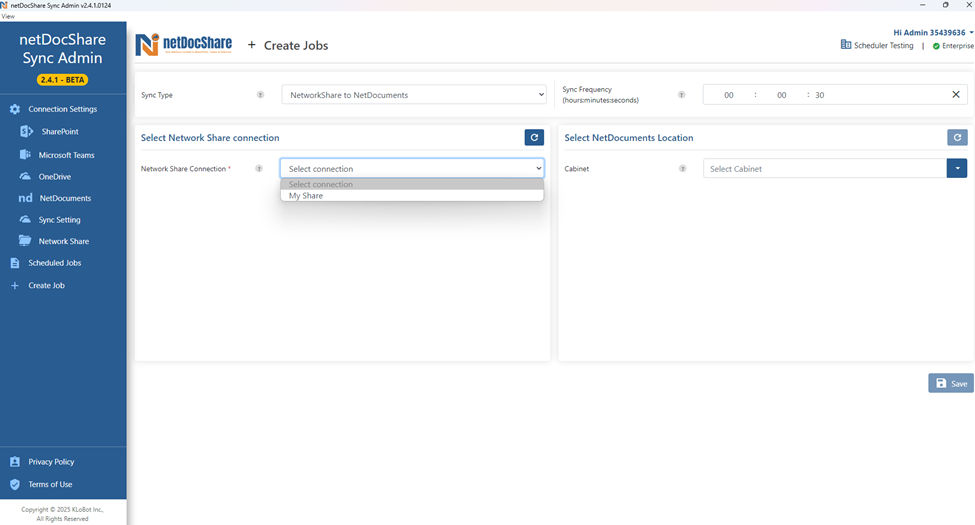Image resolution: width=975 pixels, height=525 pixels.
Task: Refresh the NetDocuments Location panel
Action: [x=958, y=137]
